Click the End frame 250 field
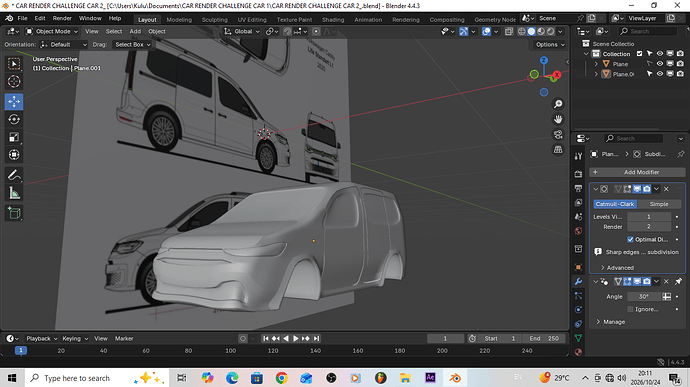This screenshot has height=387, width=690. [x=544, y=339]
